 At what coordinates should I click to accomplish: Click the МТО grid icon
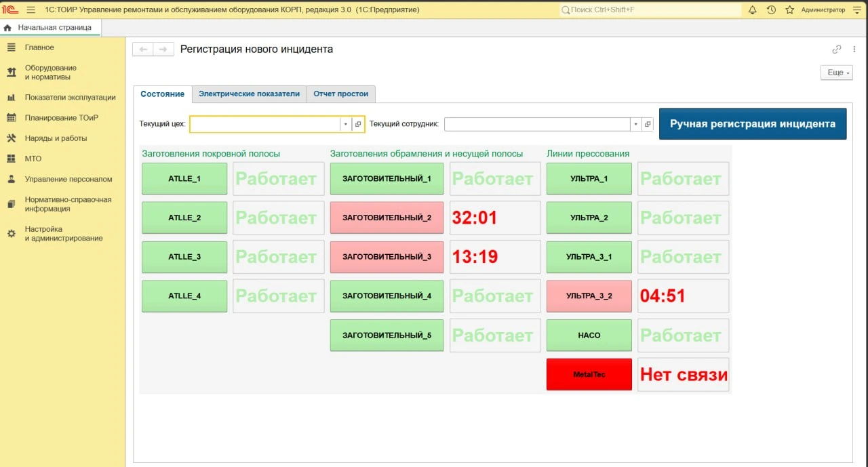[x=11, y=159]
